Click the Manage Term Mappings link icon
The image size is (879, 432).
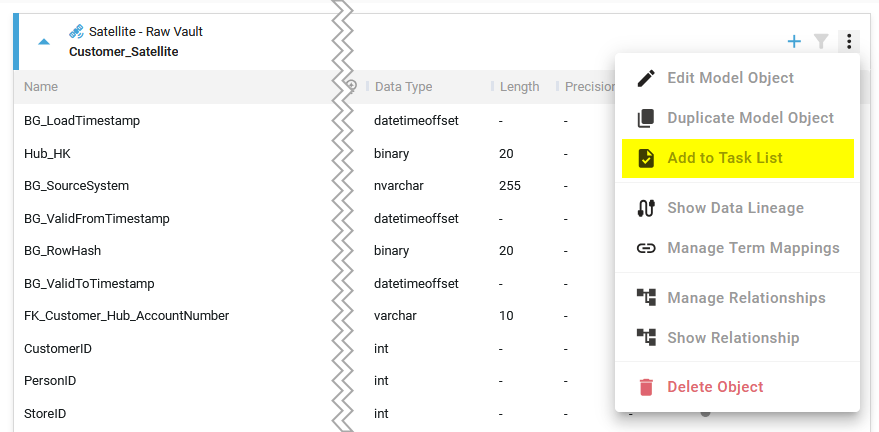[x=646, y=248]
